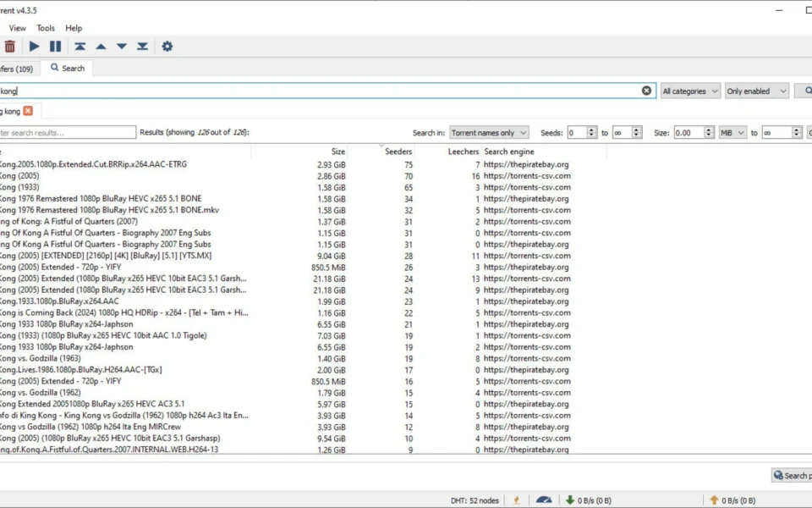Viewport: 812px width, 508px height.
Task: Sort by the Seeders column header
Action: 398,152
